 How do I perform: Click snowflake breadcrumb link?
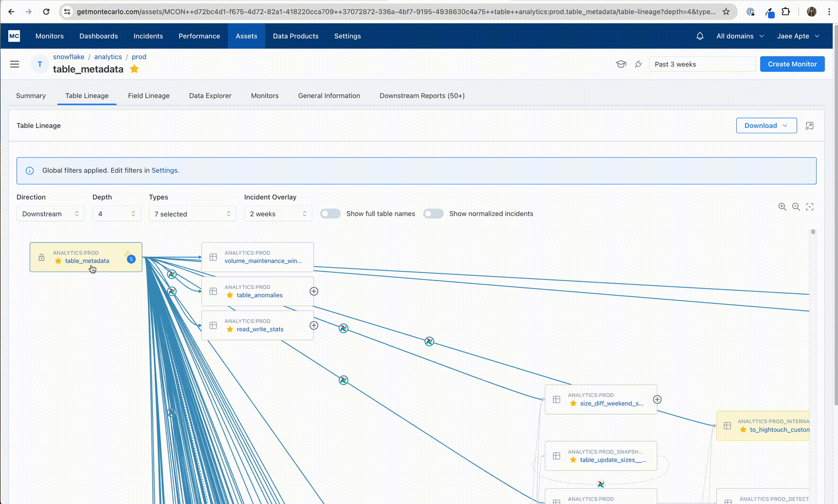point(69,57)
